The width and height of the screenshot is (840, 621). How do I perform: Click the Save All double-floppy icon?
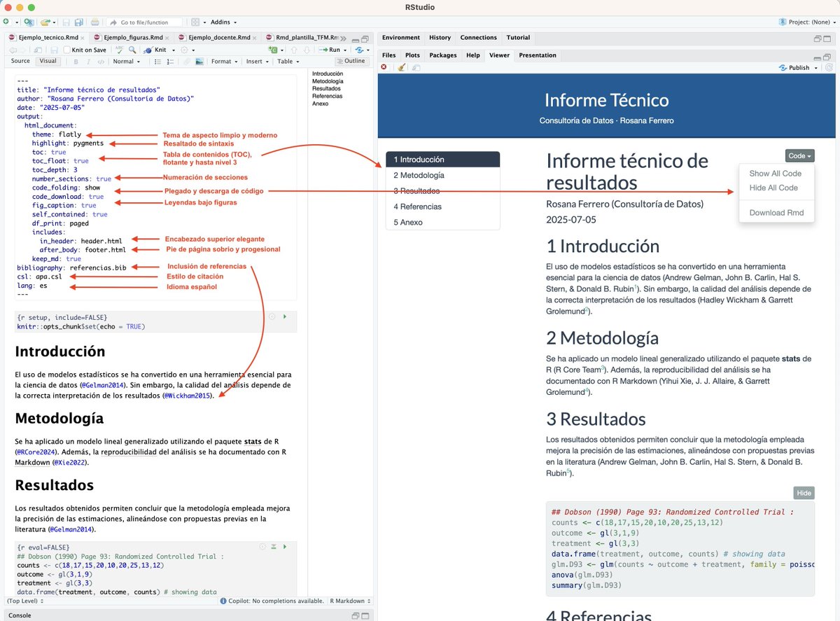78,22
